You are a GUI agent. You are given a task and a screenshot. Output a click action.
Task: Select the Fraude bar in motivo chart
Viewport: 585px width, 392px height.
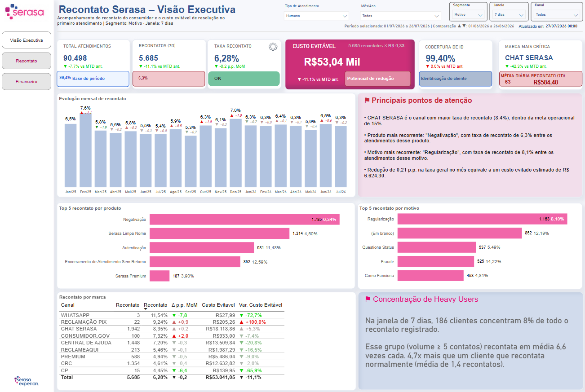(436, 261)
